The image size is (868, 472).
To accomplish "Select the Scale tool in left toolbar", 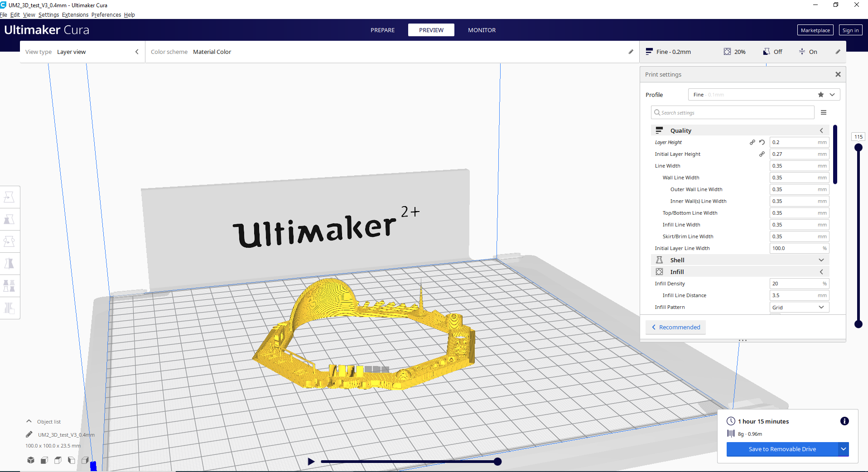I will [10, 219].
